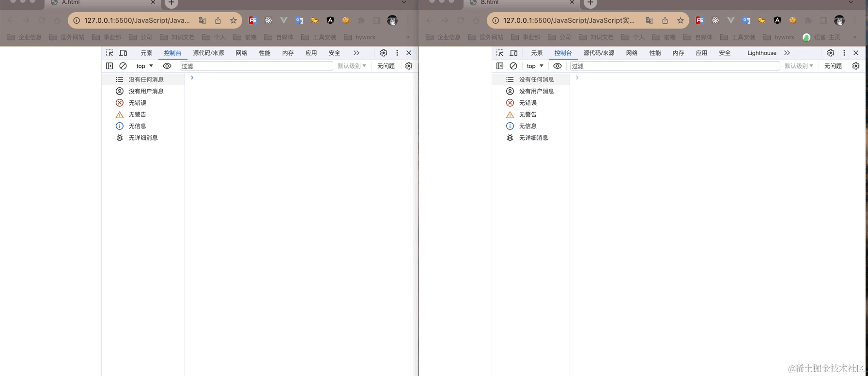The image size is (868, 376).
Task: Clear console icon in B.html window
Action: click(x=513, y=66)
